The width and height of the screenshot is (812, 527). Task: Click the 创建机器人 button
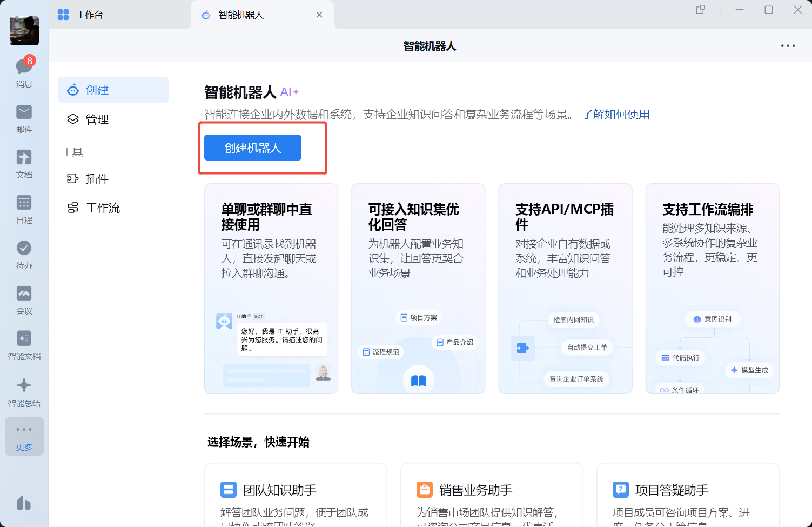(x=253, y=148)
